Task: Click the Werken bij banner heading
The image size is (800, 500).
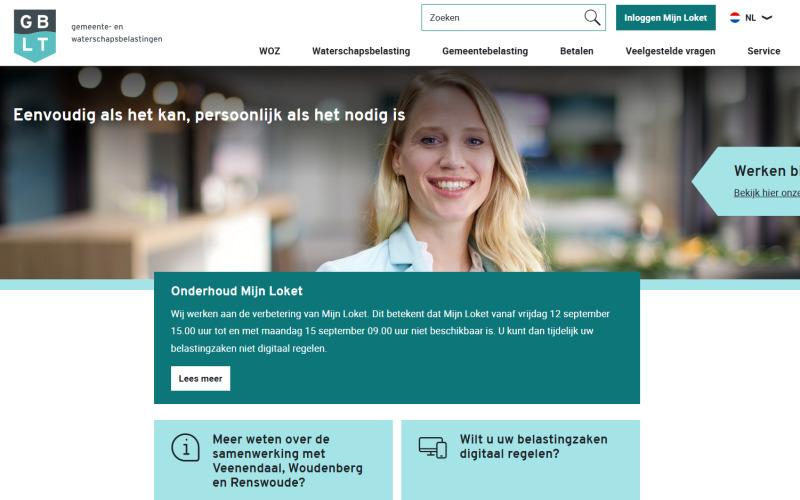Action: 766,170
